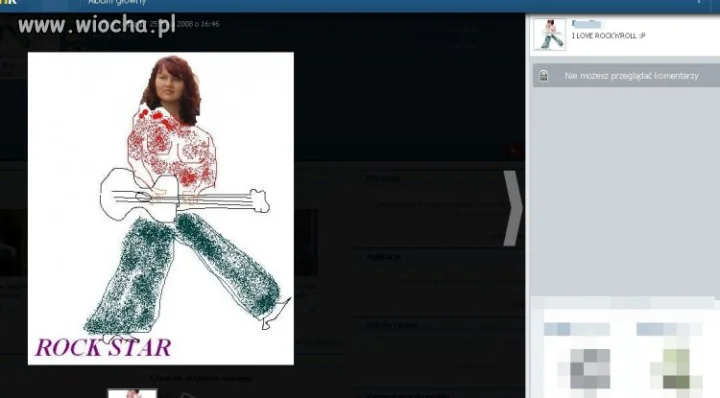720x398 pixels.
Task: Open the guitarist avatar thumbnail beside the caption
Action: 550,34
